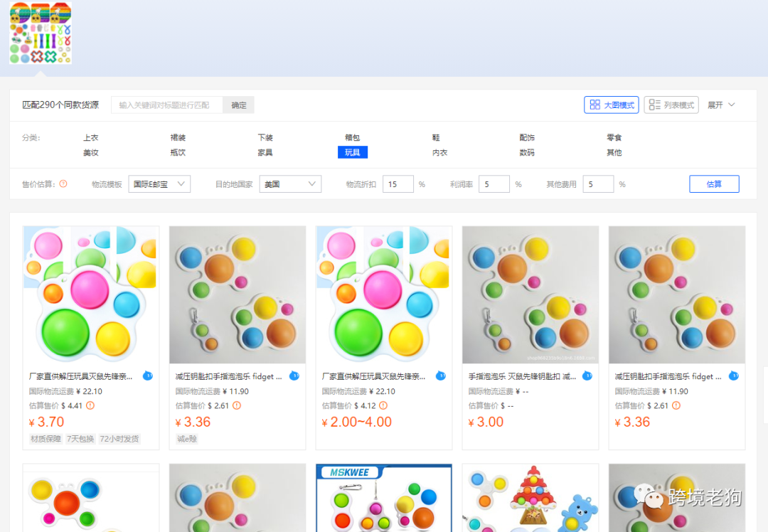Select the 家具 category
Image resolution: width=768 pixels, height=532 pixels.
tap(265, 152)
